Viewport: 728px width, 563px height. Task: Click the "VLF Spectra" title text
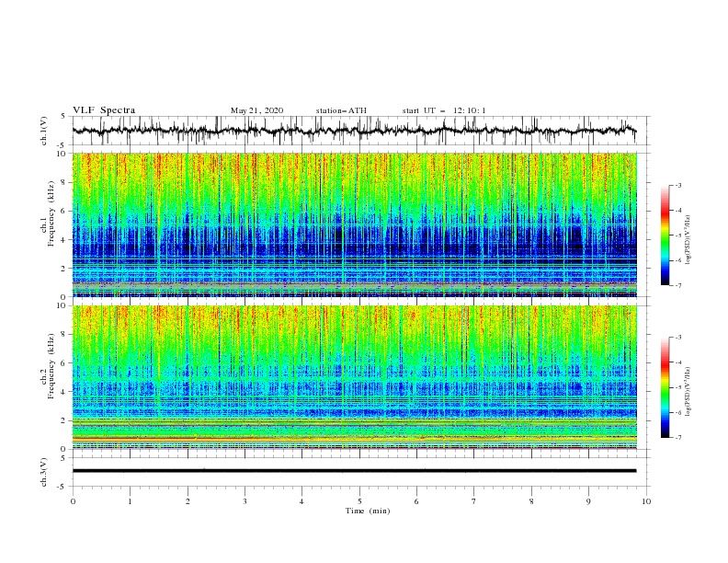pos(104,110)
